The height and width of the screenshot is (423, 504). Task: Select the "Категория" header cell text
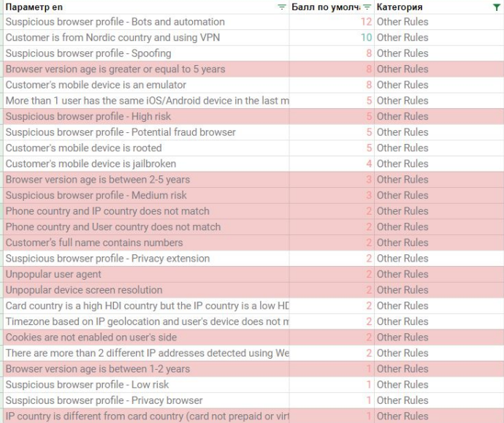pos(400,7)
